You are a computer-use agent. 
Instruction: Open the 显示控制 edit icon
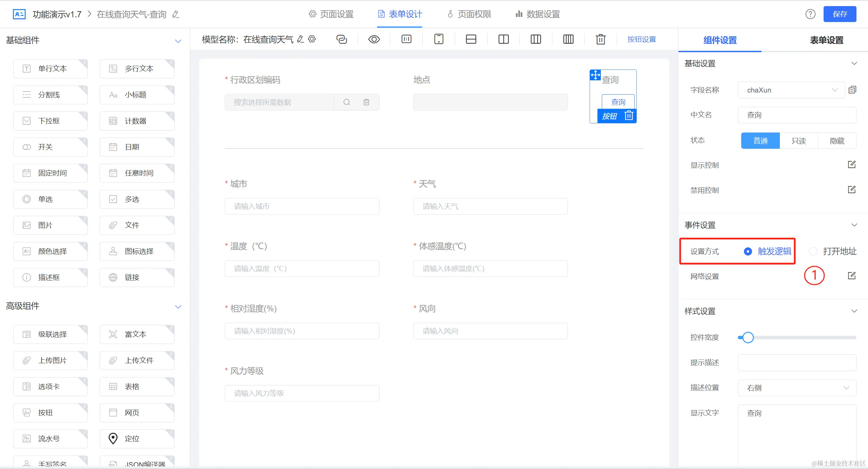click(852, 165)
